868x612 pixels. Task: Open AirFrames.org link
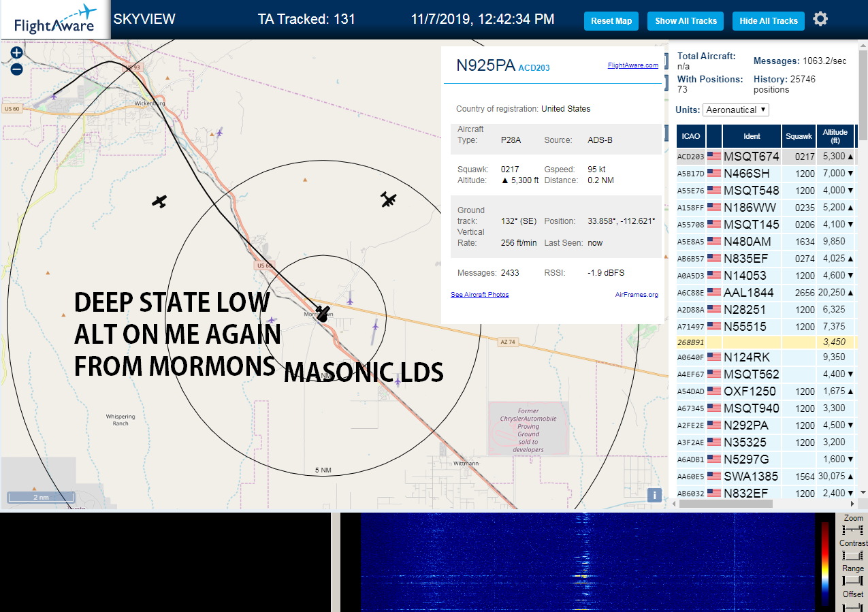[637, 295]
